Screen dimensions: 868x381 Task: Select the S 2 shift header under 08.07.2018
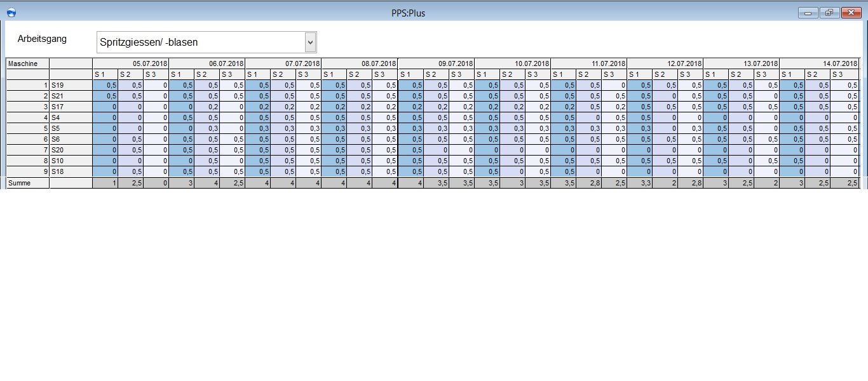pos(360,74)
